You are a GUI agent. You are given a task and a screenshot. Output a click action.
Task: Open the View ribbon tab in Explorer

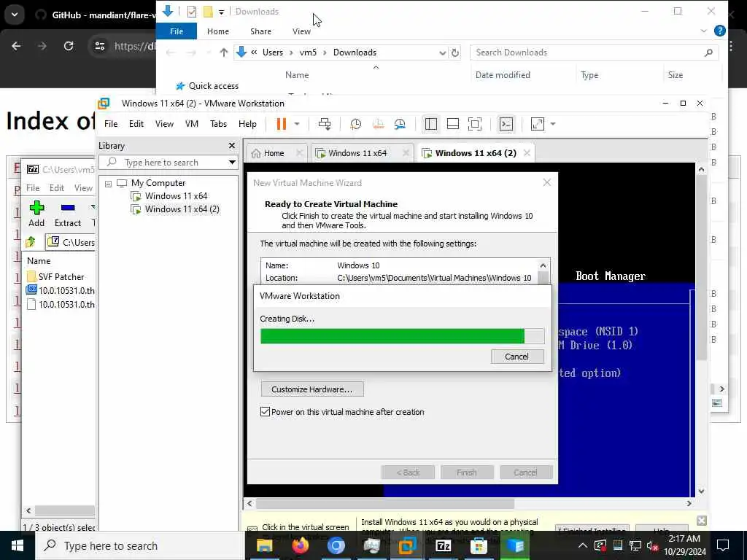click(301, 31)
